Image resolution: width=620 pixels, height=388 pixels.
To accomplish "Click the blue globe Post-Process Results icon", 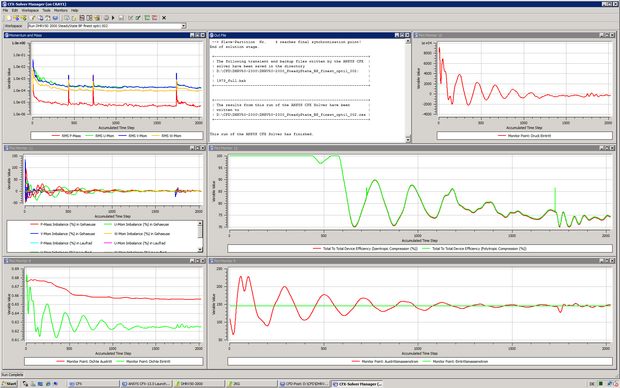I will coord(55,18).
